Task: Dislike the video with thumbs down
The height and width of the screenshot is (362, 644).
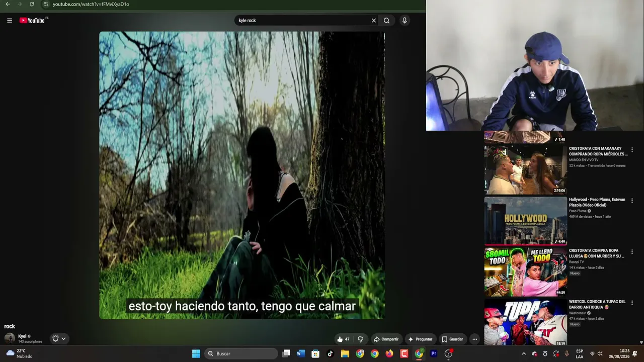Action: [360, 339]
